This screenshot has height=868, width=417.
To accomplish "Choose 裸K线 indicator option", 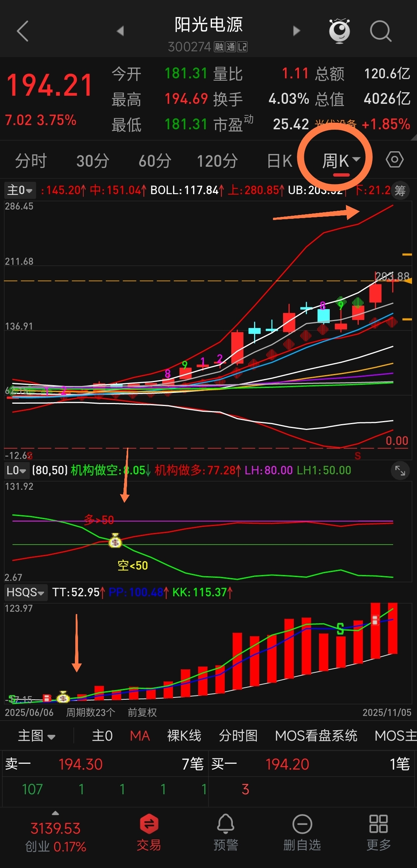I will (x=184, y=736).
